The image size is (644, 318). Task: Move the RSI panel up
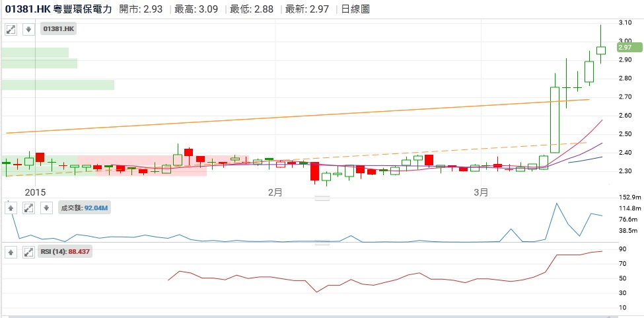click(11, 252)
